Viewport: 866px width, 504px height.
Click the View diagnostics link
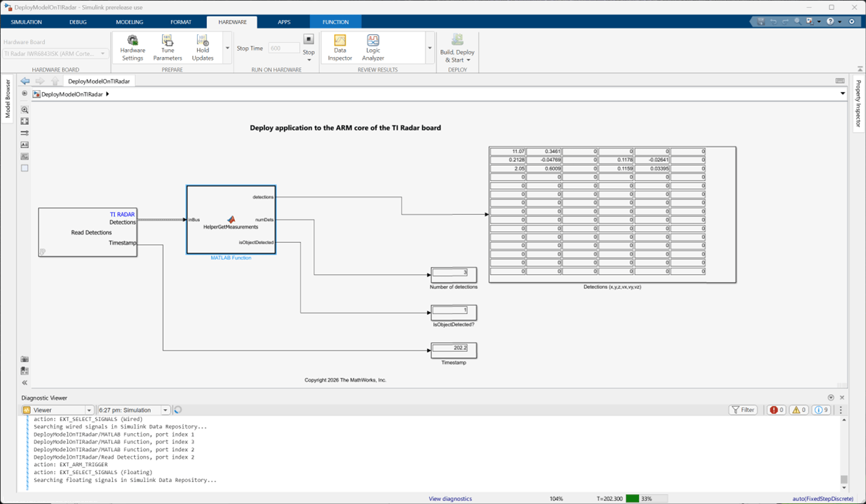point(450,499)
